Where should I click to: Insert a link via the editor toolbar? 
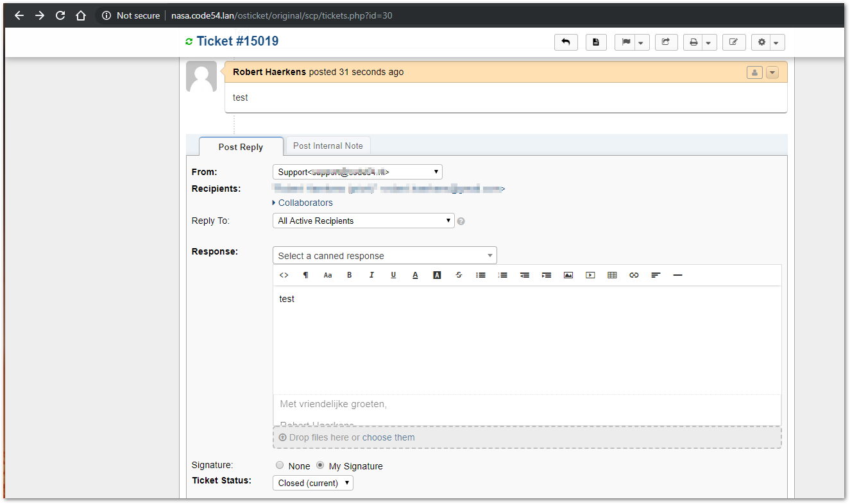coord(634,275)
